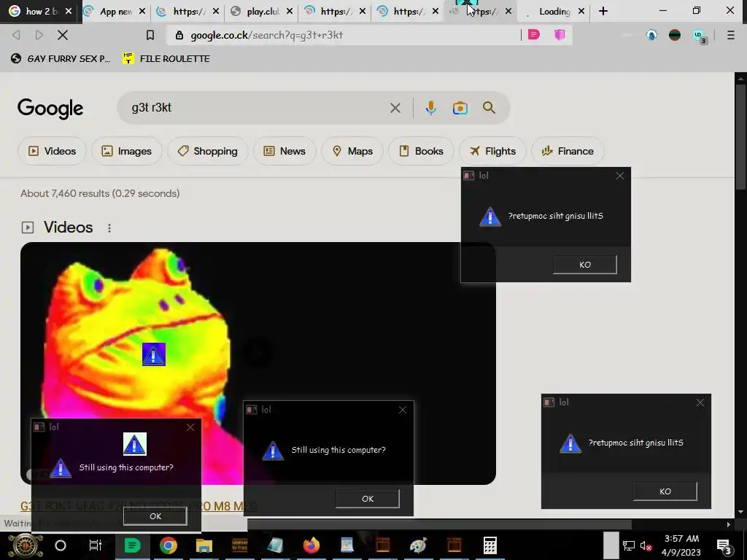Switch to the 'how 2 b' tab
The image size is (747, 560).
click(x=36, y=12)
